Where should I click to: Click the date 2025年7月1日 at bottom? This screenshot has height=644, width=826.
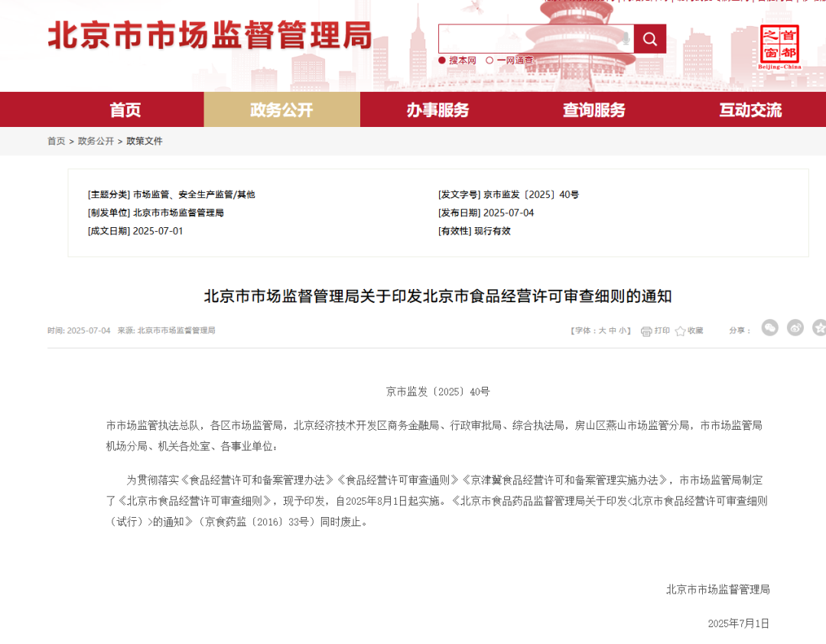(739, 624)
